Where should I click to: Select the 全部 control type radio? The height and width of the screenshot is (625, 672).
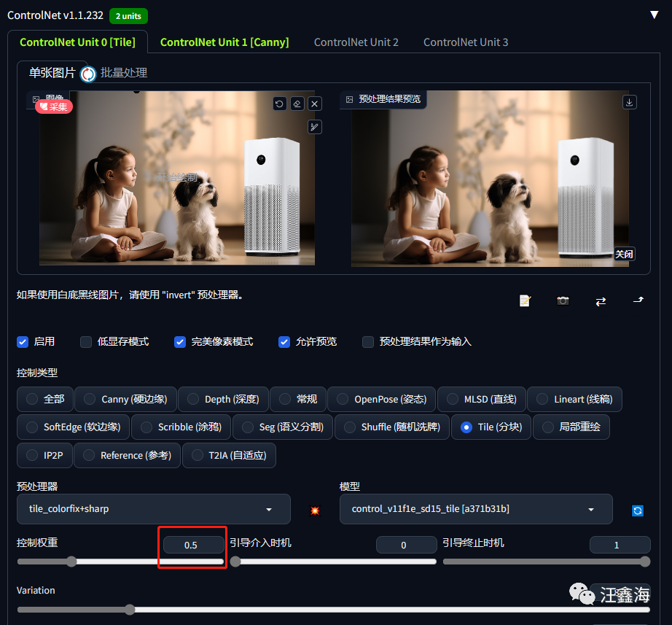point(45,400)
